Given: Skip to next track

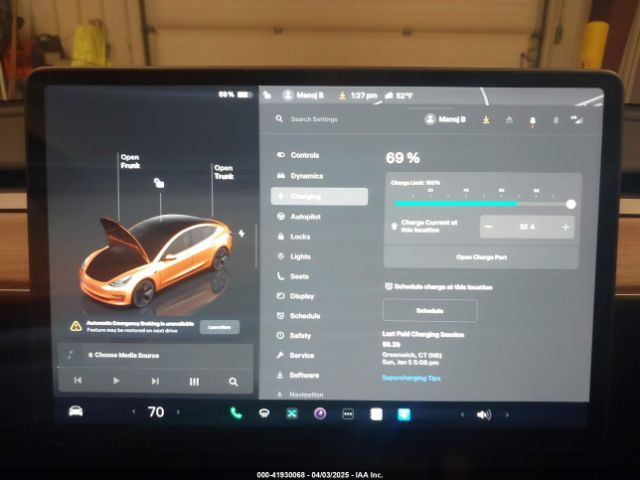Looking at the screenshot, I should pos(155,381).
